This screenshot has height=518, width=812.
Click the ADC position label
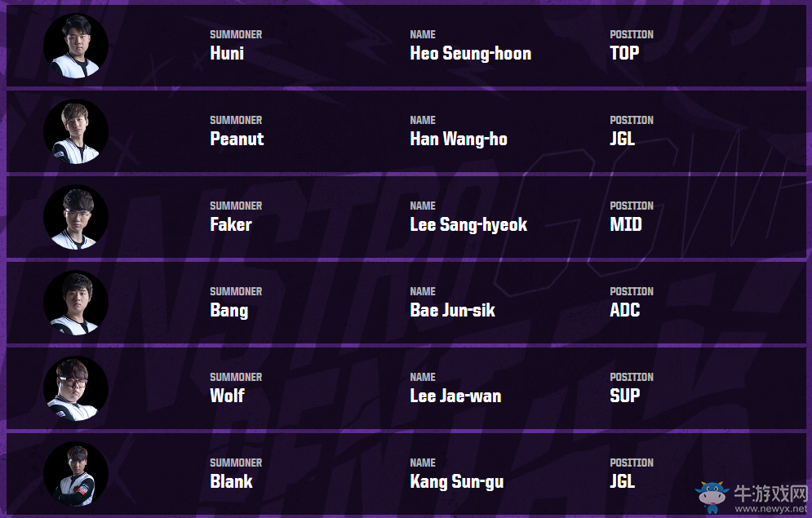624,311
